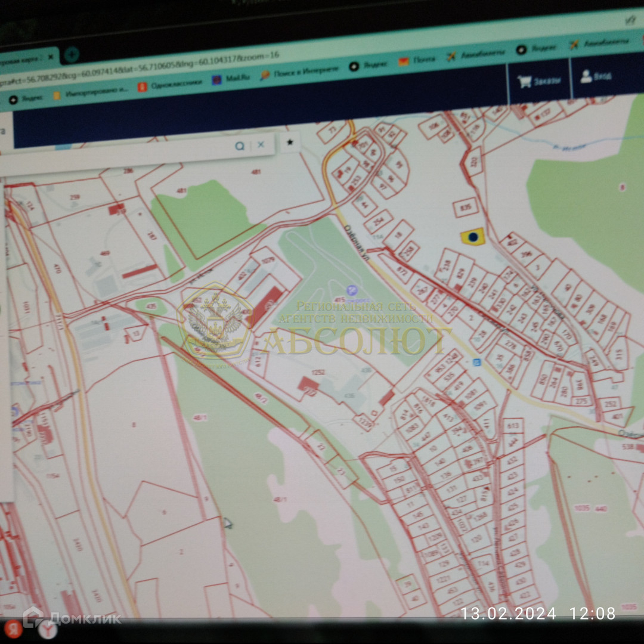This screenshot has width=644, height=644.
Task: Select parcel labeled 1154
Action: 52,476
